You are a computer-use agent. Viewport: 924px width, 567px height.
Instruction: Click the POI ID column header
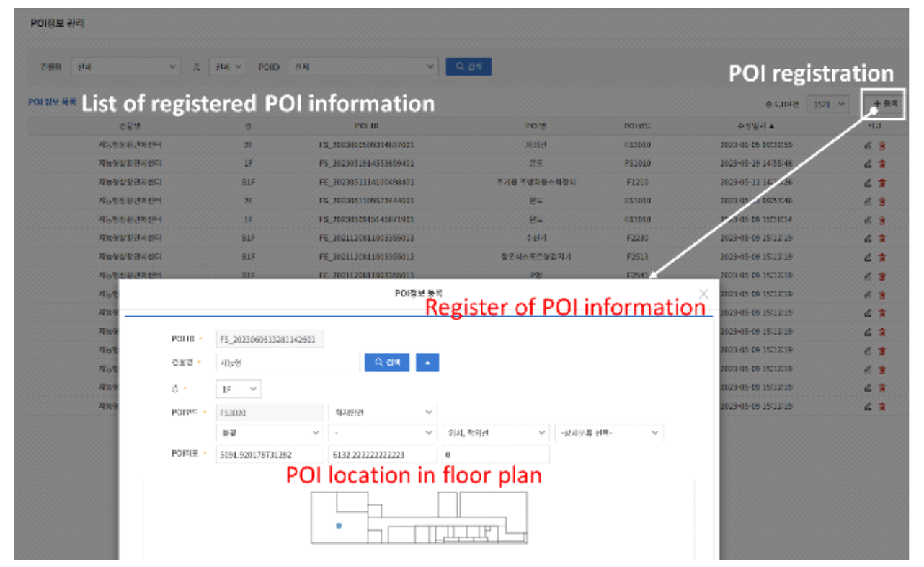pyautogui.click(x=366, y=126)
